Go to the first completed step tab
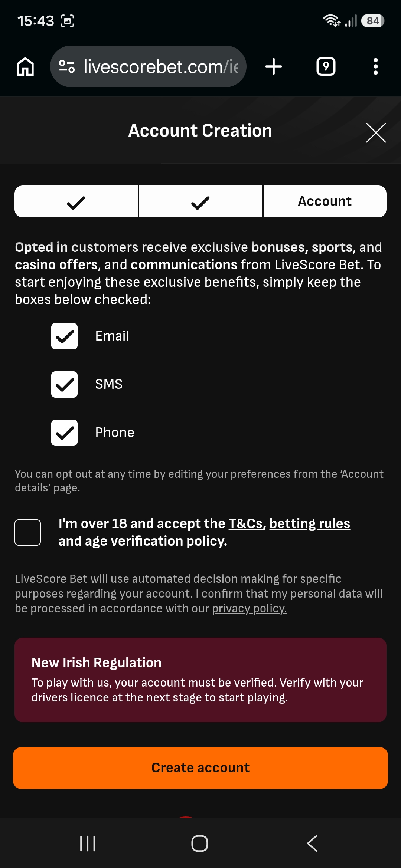The height and width of the screenshot is (868, 401). 76,201
